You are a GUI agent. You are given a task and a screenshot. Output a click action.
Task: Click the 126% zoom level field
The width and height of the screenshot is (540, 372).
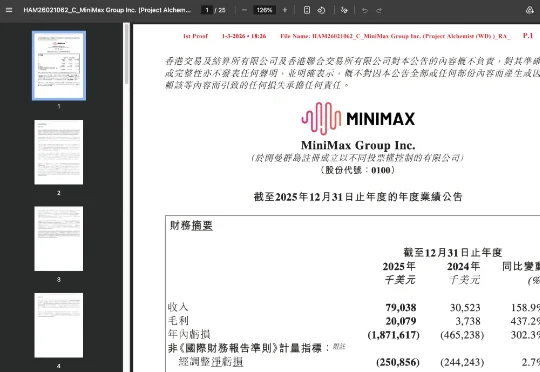pos(264,10)
